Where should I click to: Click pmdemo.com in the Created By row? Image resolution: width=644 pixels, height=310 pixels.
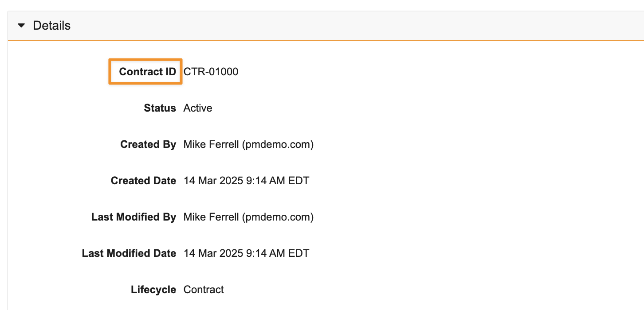(x=278, y=144)
